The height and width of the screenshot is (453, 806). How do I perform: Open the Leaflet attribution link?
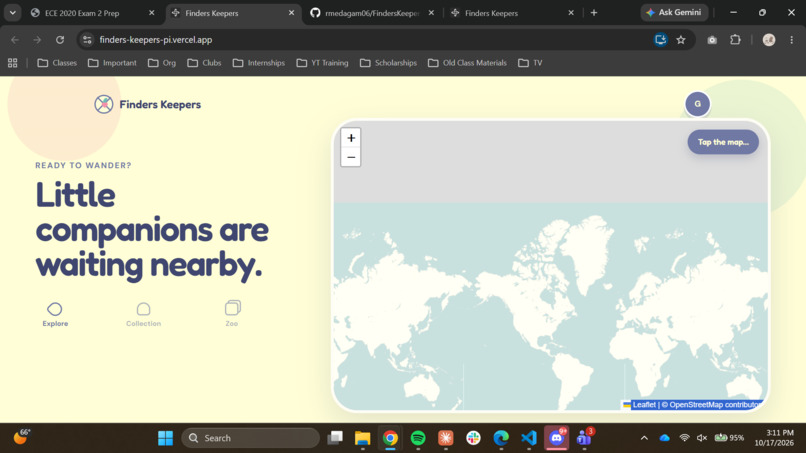644,405
